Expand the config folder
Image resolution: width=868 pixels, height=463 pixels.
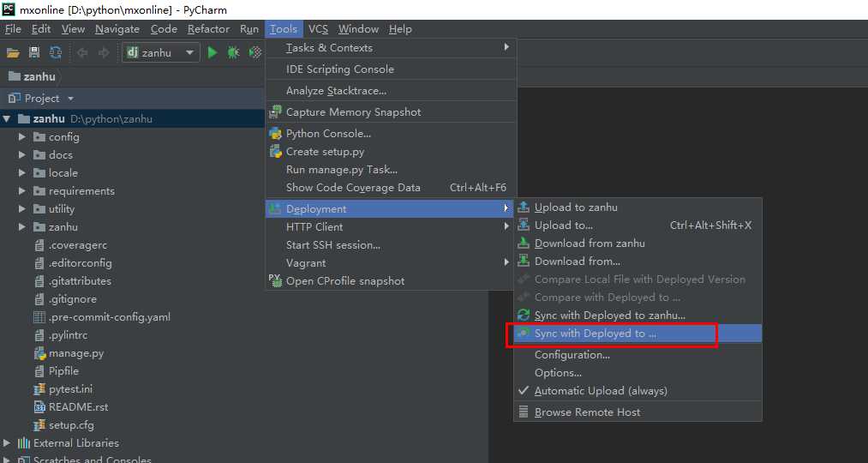(x=22, y=137)
